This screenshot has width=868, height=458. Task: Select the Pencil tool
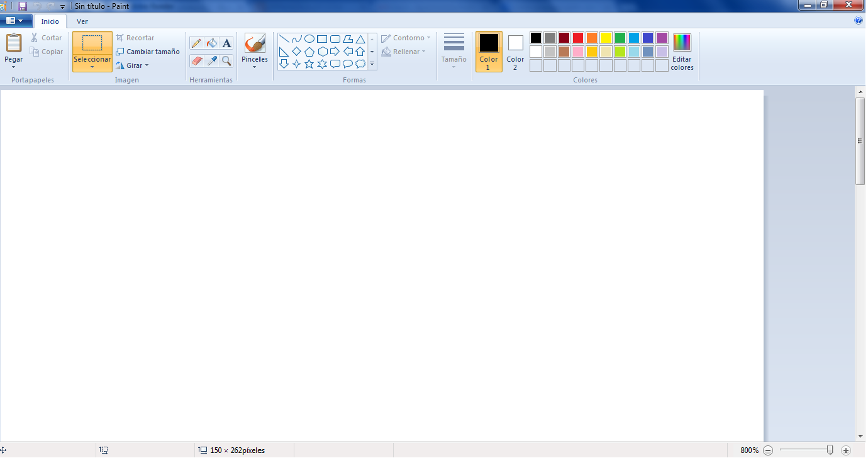196,43
